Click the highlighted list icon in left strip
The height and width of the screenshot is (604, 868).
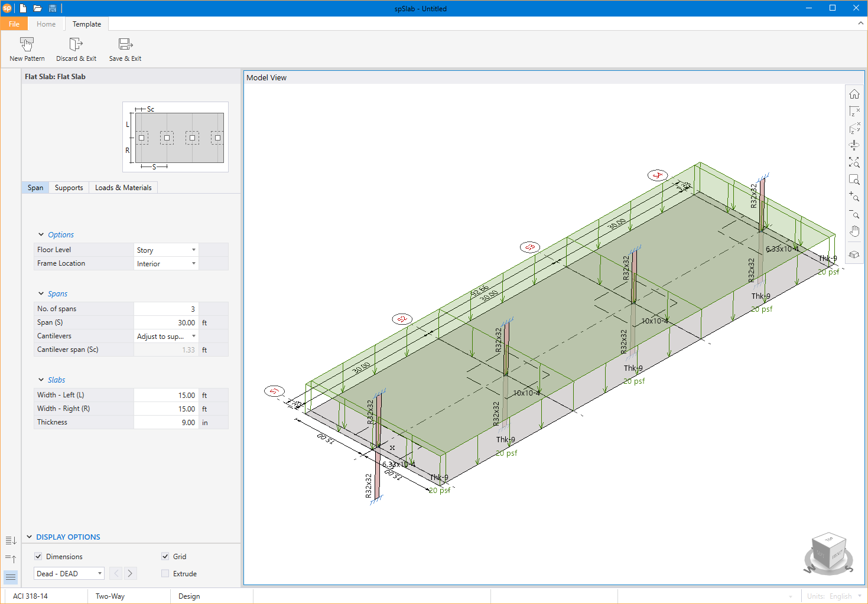pyautogui.click(x=11, y=577)
